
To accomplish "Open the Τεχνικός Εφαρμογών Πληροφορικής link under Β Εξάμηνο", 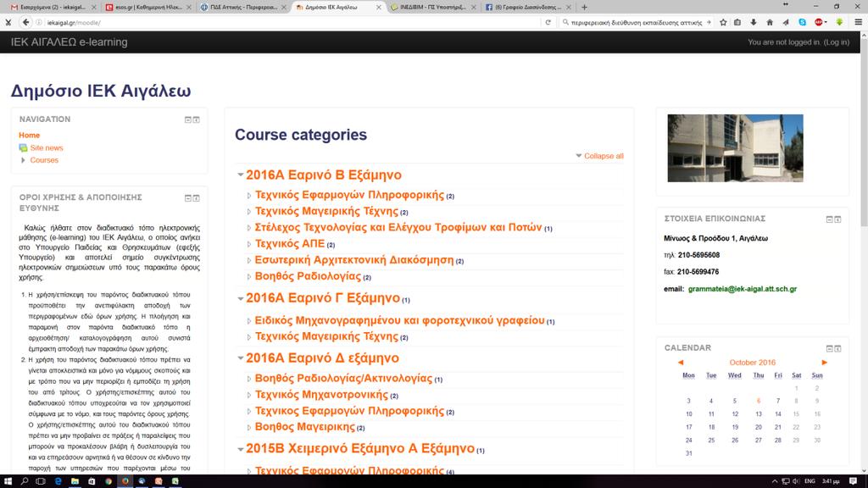I will pos(349,195).
